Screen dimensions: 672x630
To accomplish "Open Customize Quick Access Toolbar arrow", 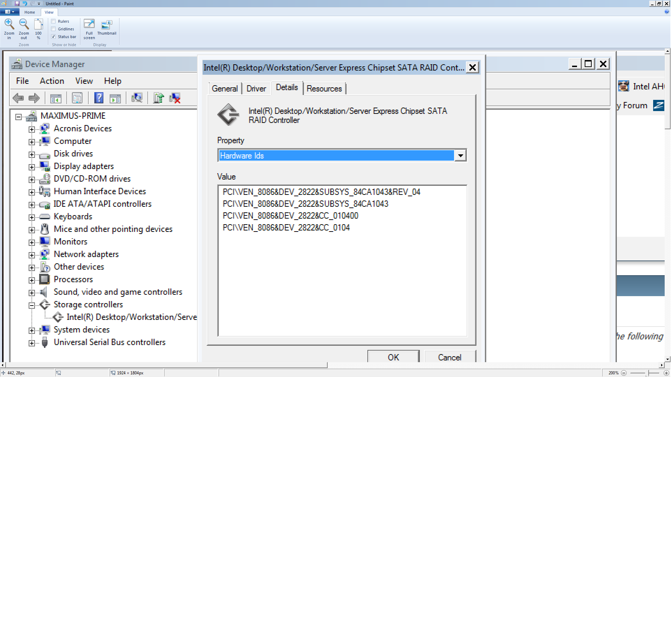I will point(39,4).
